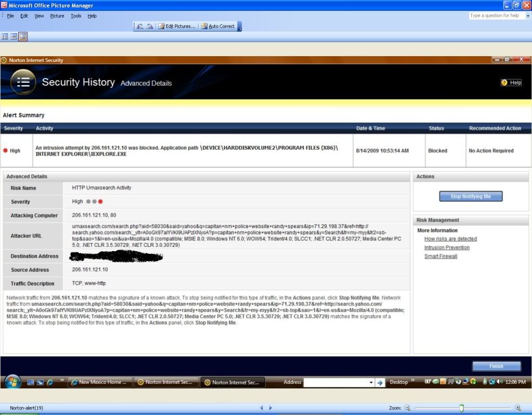Open the View menu
This screenshot has width=532, height=415.
[x=39, y=16]
